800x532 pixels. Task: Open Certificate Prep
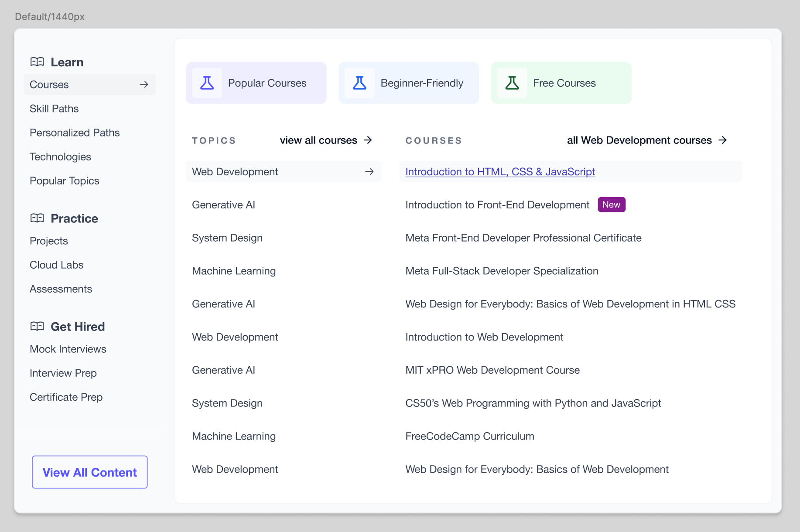tap(66, 397)
